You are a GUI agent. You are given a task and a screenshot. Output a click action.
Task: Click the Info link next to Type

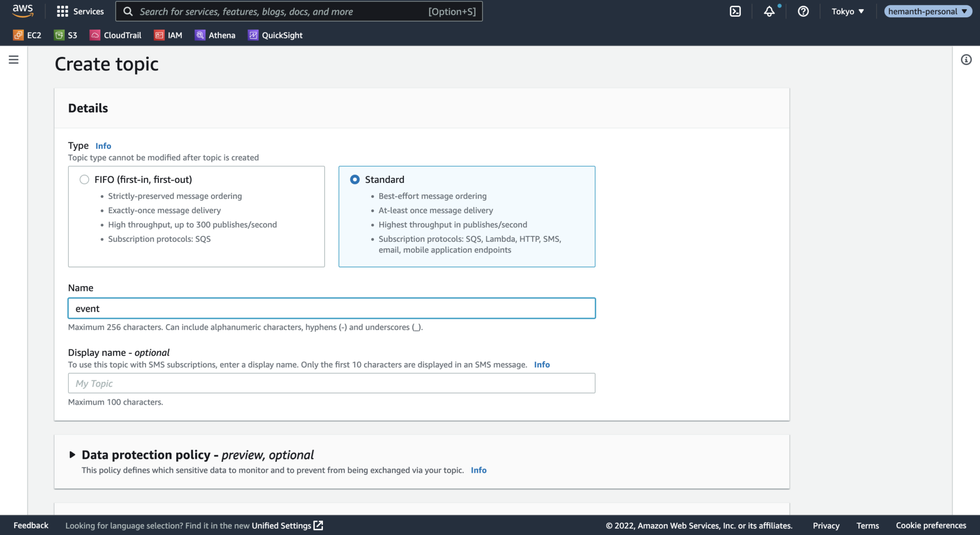(103, 146)
